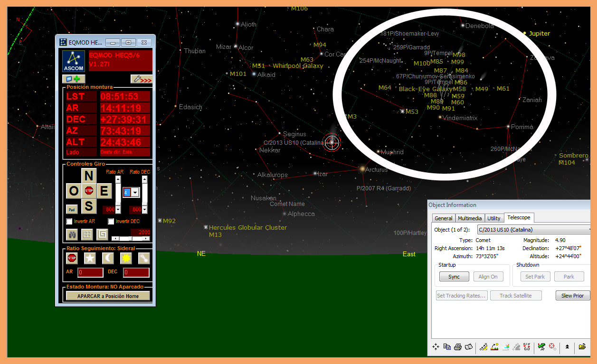Viewport: 597px width, 364px height.
Task: Open the slew rate preset dropdown
Action: (x=135, y=192)
